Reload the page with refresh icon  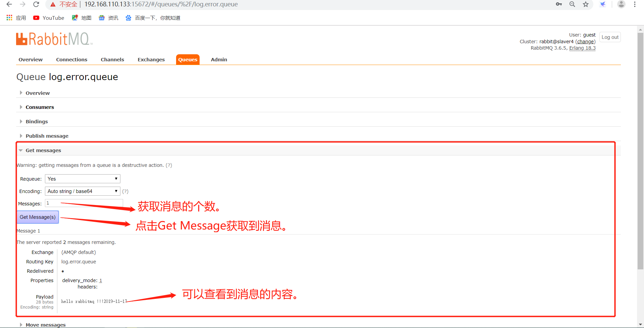[36, 4]
